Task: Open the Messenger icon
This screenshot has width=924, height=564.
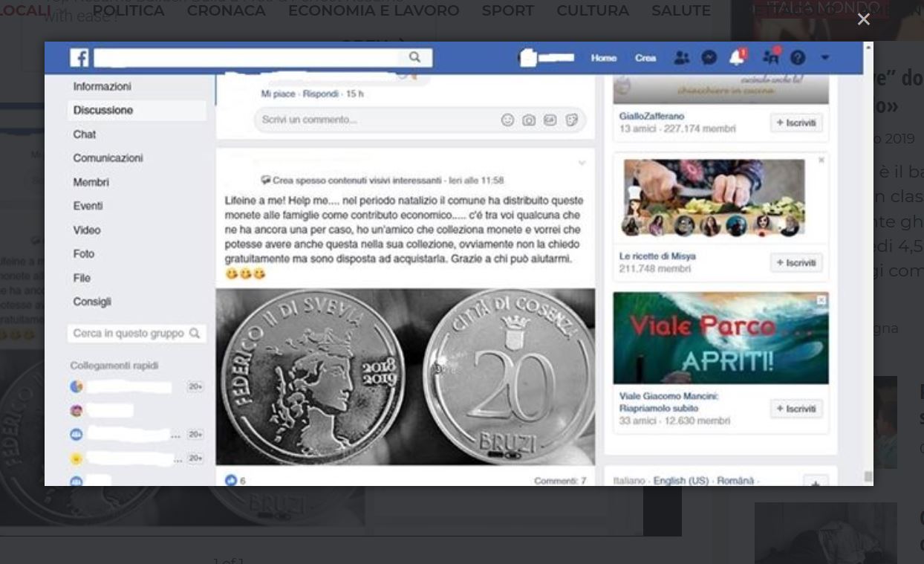Action: pyautogui.click(x=709, y=58)
